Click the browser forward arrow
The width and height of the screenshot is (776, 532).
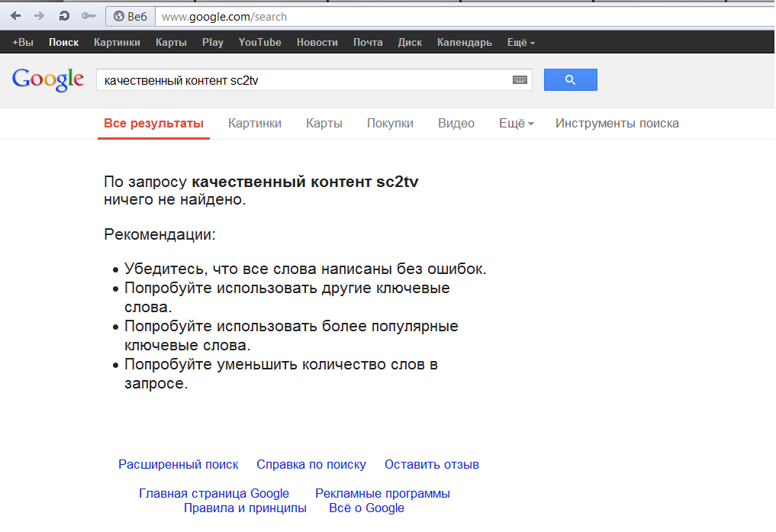(39, 16)
